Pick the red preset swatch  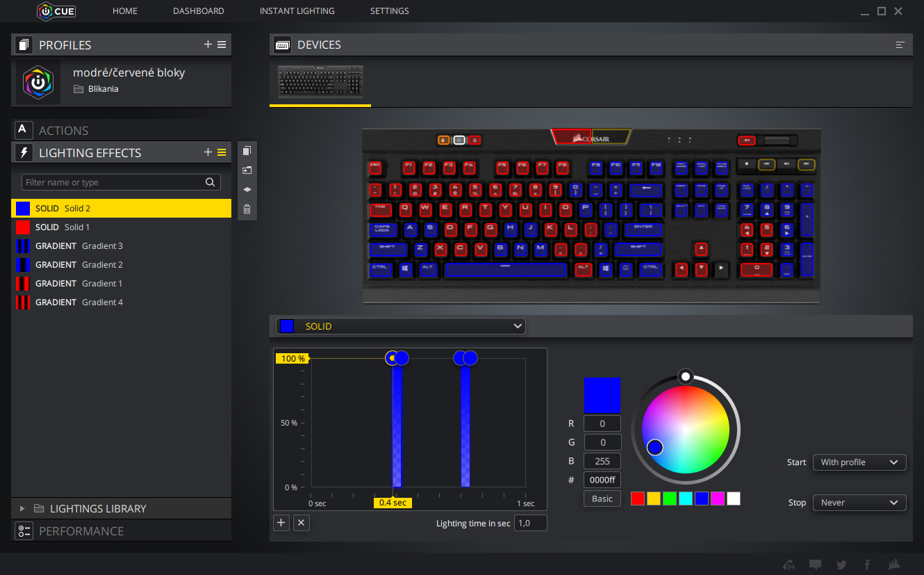638,499
